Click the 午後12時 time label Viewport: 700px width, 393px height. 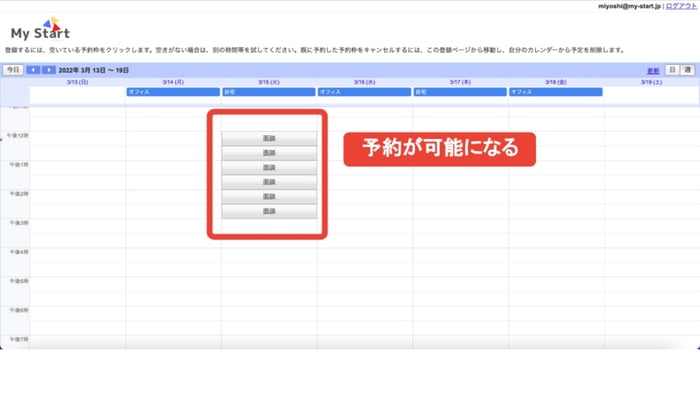click(18, 135)
